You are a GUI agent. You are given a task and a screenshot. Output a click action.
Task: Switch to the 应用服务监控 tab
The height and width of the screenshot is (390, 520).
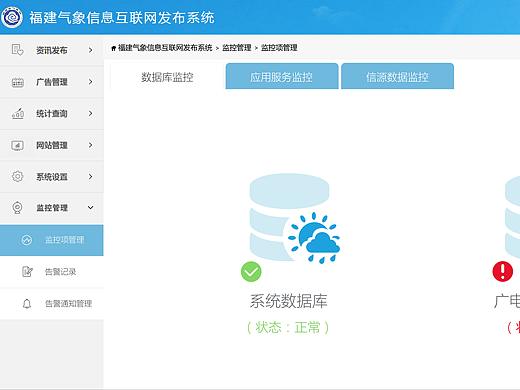(282, 76)
